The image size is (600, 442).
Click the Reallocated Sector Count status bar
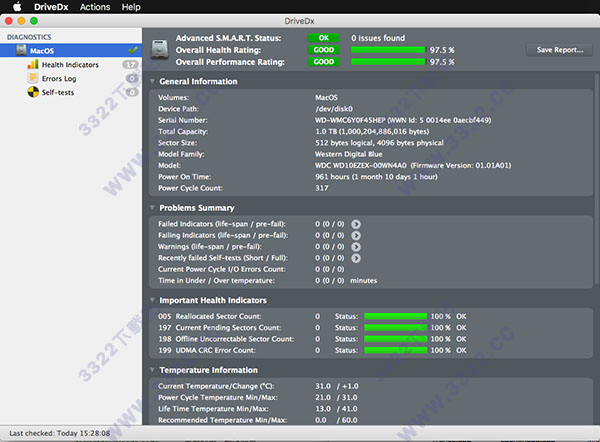coord(396,316)
